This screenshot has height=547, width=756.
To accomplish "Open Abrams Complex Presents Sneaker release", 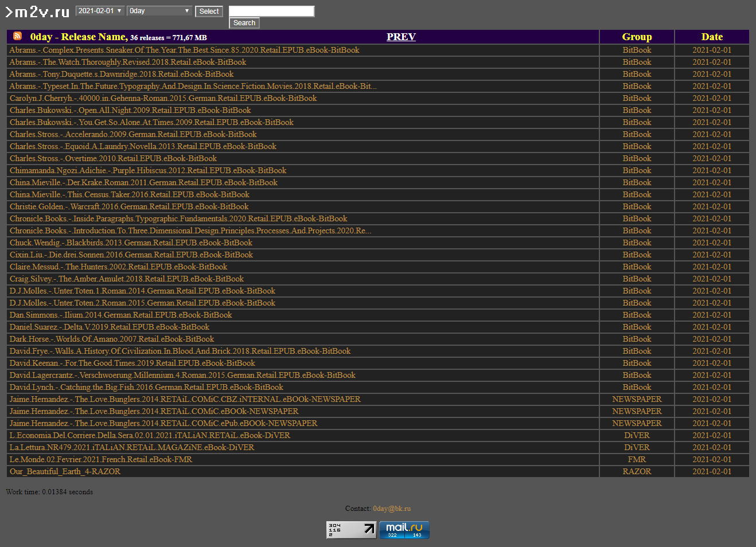I will point(185,50).
